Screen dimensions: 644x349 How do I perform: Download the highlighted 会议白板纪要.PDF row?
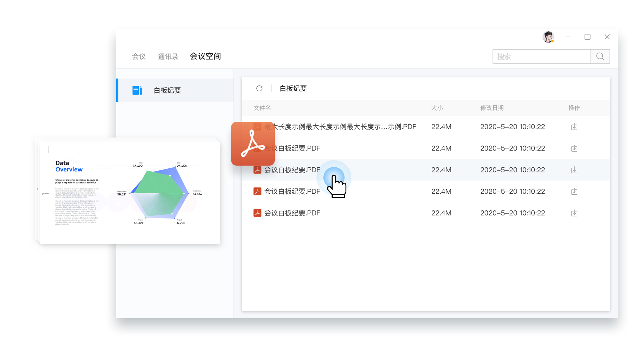coord(574,170)
